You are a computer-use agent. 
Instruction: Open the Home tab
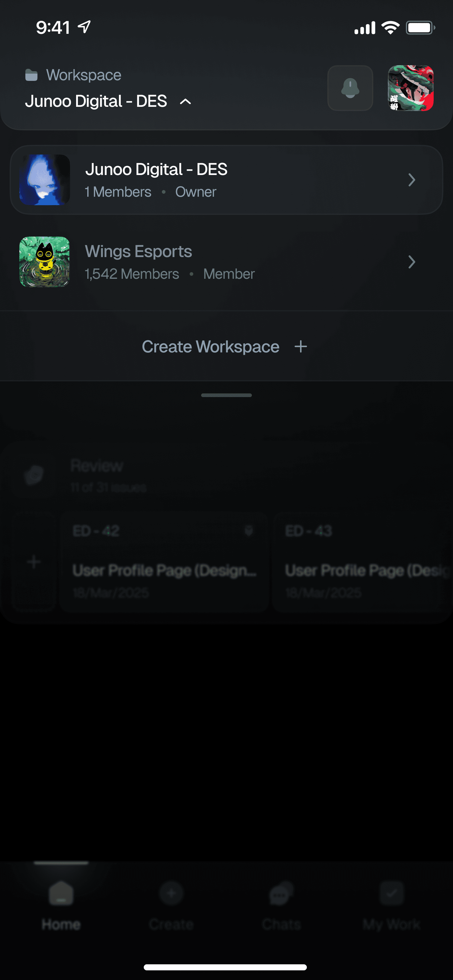tap(61, 907)
